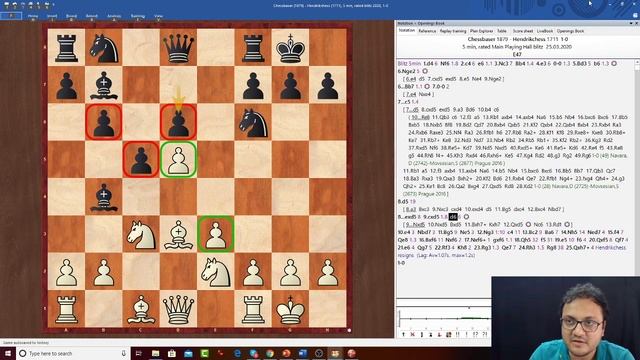Open the Analysis ribbon tab
The image size is (640, 360).
click(114, 16)
